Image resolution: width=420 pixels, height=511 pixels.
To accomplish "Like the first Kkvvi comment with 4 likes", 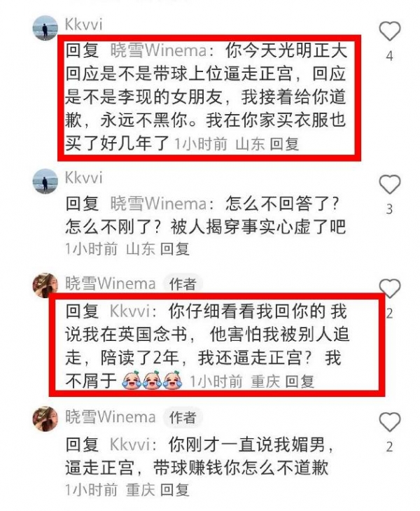I will click(x=390, y=31).
